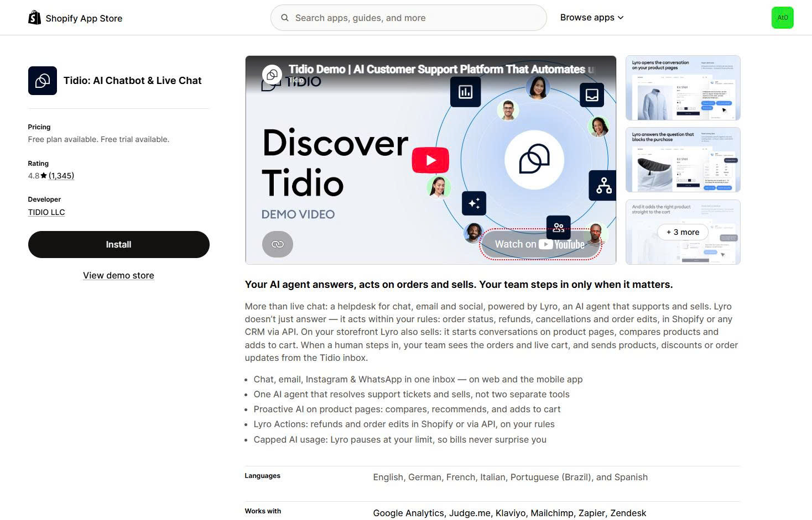The width and height of the screenshot is (812, 520).
Task: Click Watch on YouTube button
Action: [540, 244]
